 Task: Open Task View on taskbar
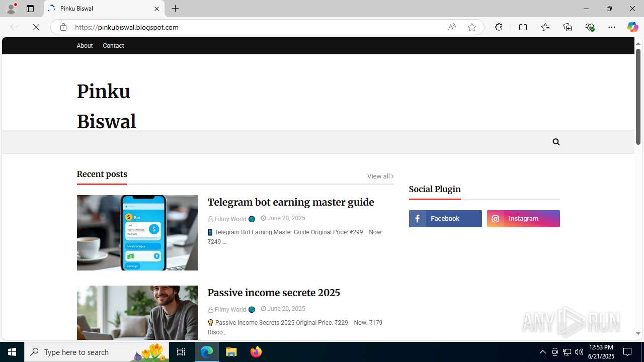tap(181, 352)
